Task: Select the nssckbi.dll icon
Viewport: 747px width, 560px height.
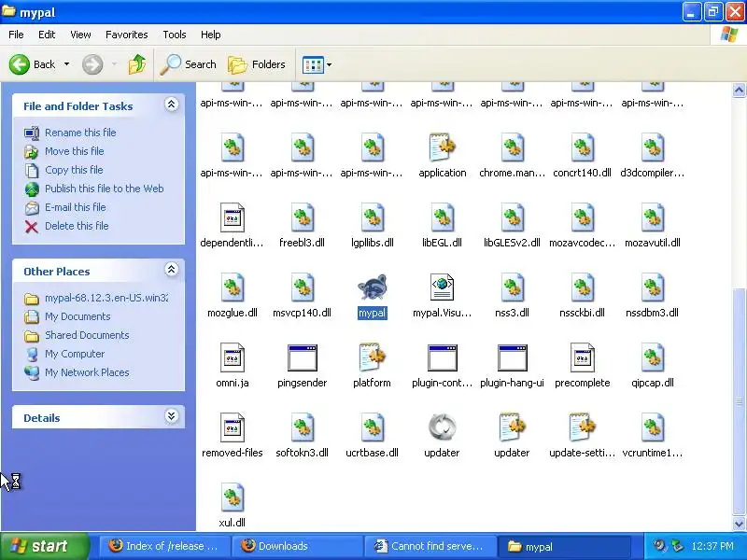Action: pos(582,287)
